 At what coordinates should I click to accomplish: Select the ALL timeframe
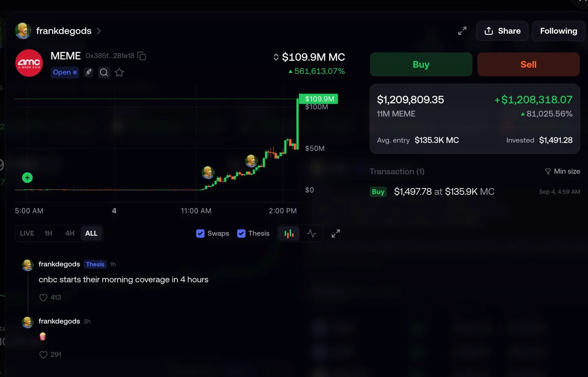coord(91,233)
